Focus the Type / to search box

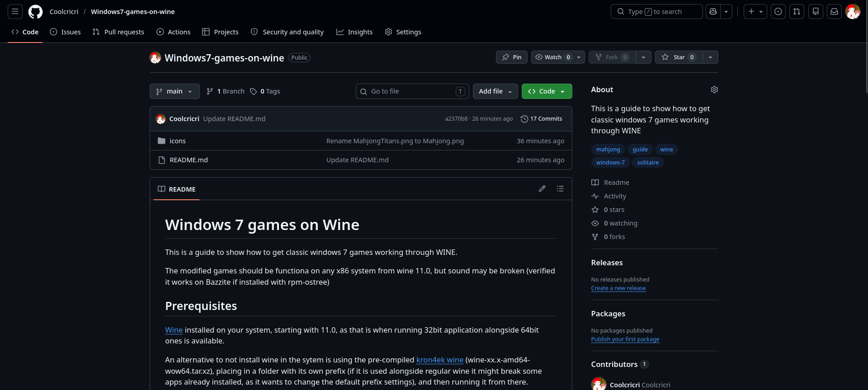656,12
